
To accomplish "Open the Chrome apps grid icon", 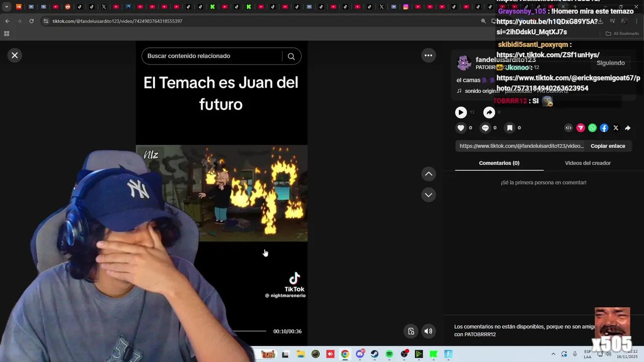I will [7, 34].
